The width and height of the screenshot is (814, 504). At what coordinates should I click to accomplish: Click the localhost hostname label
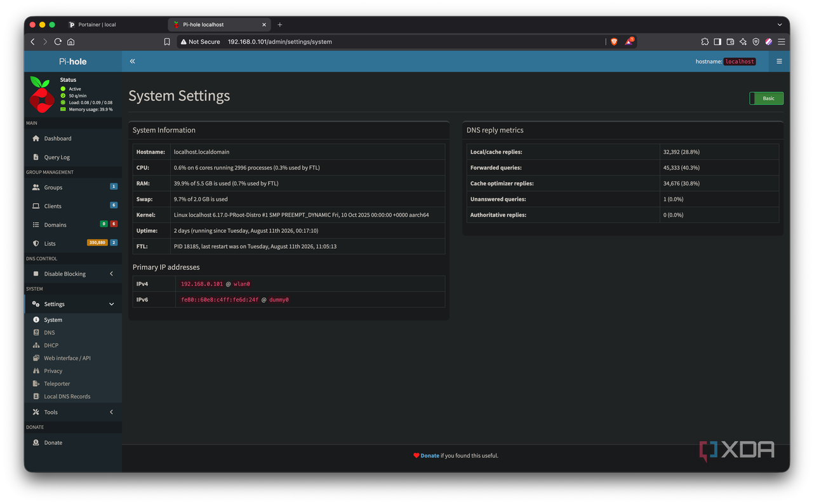coord(740,62)
